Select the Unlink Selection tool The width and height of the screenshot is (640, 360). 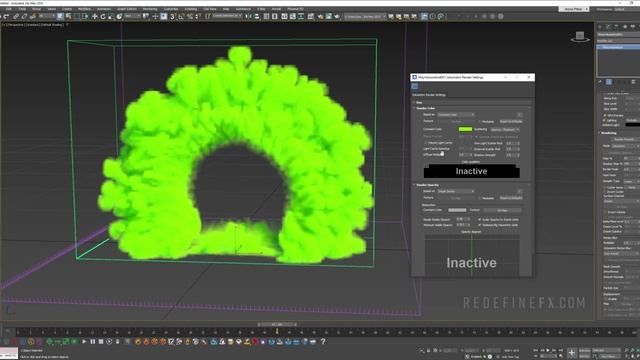24,16
